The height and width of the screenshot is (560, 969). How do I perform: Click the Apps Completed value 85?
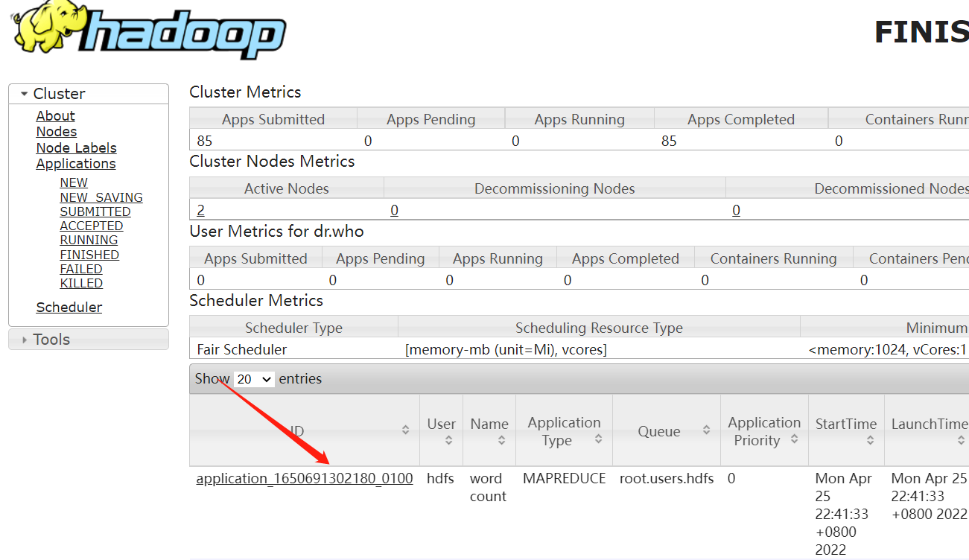coord(669,141)
